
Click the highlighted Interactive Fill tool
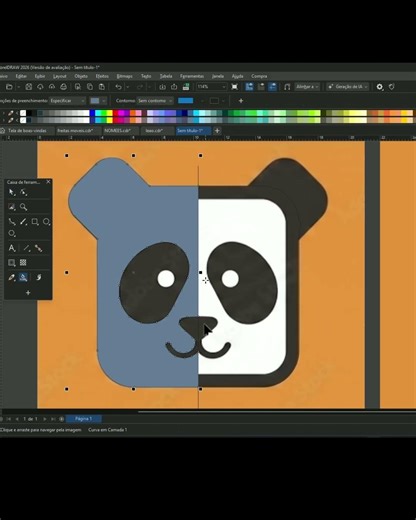point(23,277)
